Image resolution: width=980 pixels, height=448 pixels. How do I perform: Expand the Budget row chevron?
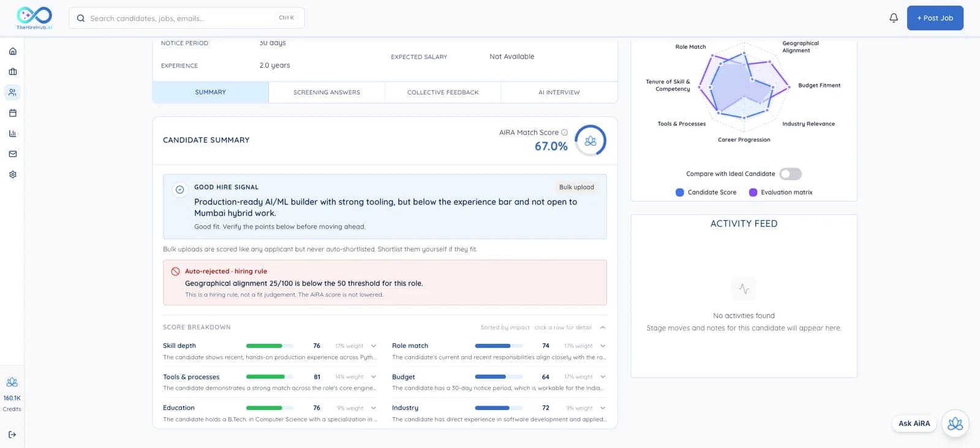tap(603, 377)
